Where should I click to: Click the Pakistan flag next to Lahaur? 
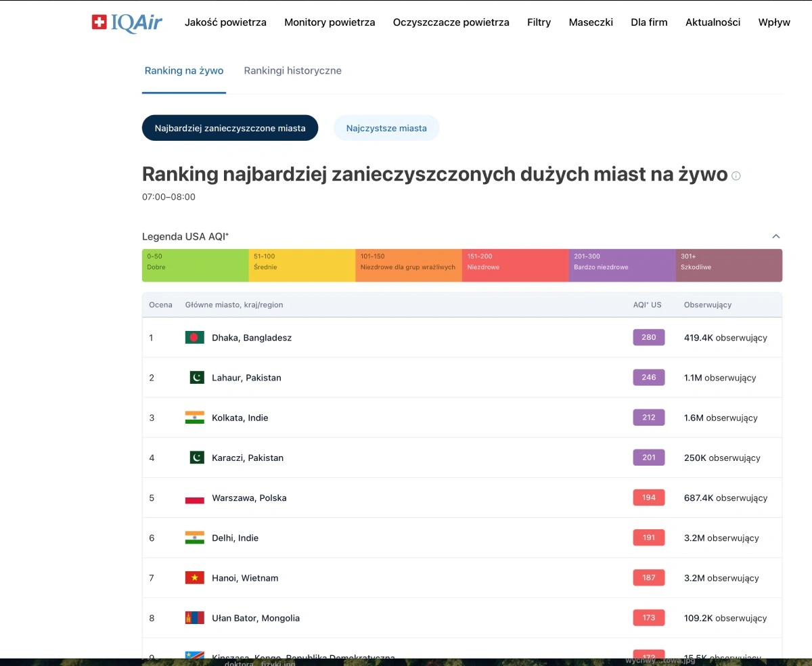coord(196,378)
